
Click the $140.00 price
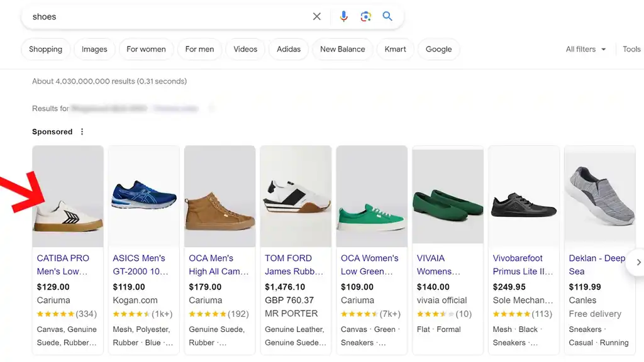point(433,287)
